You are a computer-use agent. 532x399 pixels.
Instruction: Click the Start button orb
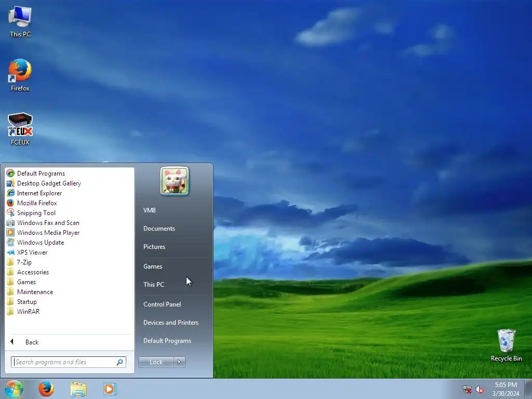(14, 389)
